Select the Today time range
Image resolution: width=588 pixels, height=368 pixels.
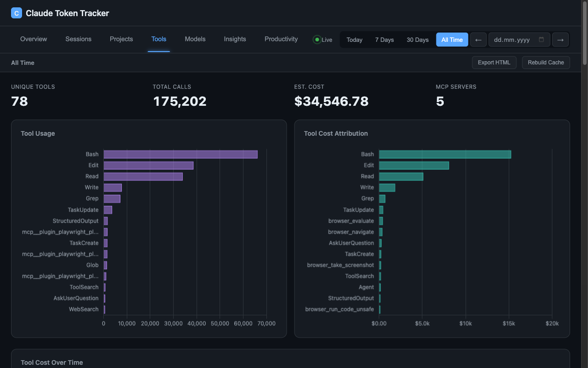355,40
